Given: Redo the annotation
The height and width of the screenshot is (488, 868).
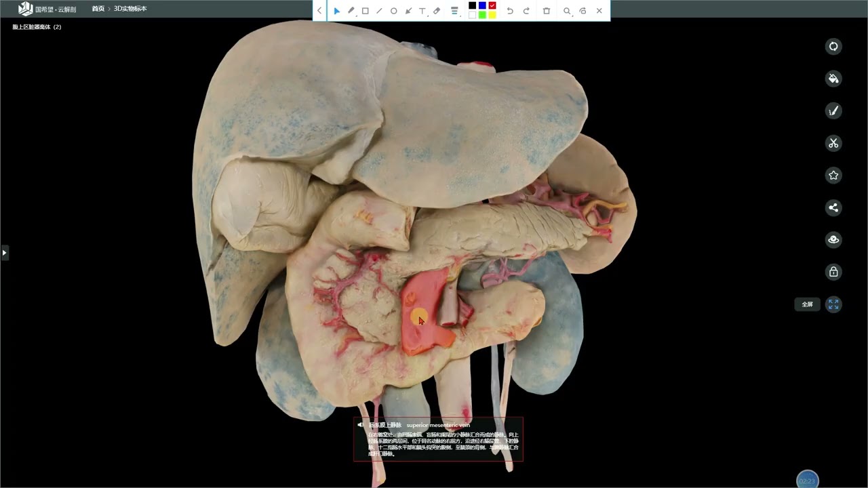Looking at the screenshot, I should [526, 11].
